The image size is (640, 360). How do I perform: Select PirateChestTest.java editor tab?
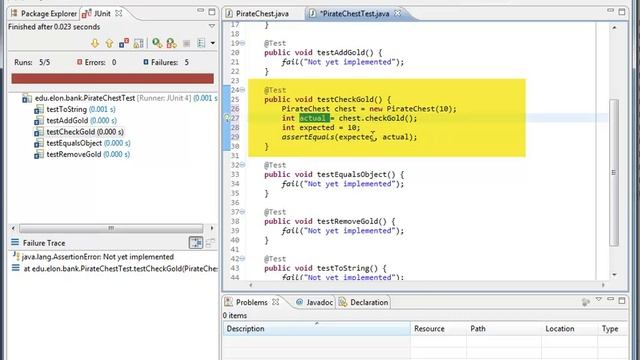(354, 13)
